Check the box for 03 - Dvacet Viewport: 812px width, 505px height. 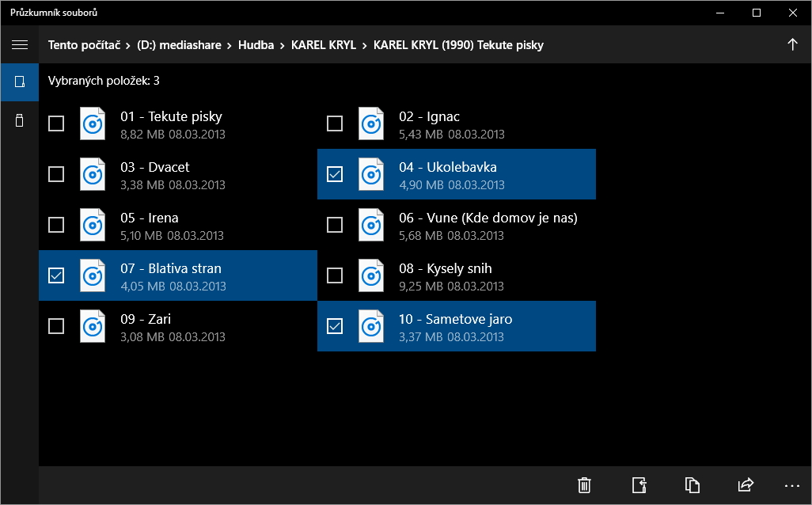coord(56,175)
